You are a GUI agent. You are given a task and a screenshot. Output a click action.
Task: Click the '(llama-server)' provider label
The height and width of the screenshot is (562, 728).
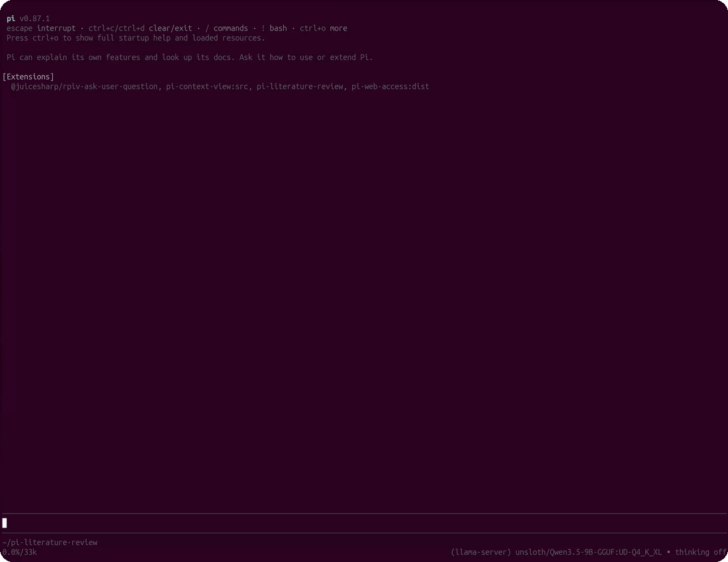(x=480, y=552)
